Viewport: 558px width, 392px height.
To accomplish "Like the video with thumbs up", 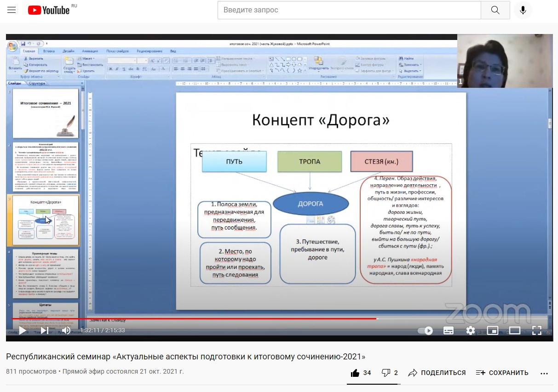I will [x=356, y=373].
